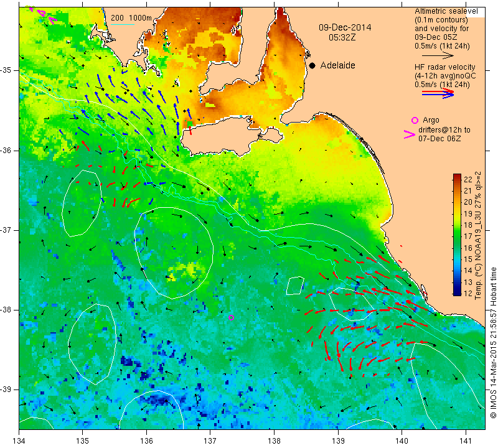Click the latitude axis label '-38'
Screen dimensions: 498x448
[6, 310]
